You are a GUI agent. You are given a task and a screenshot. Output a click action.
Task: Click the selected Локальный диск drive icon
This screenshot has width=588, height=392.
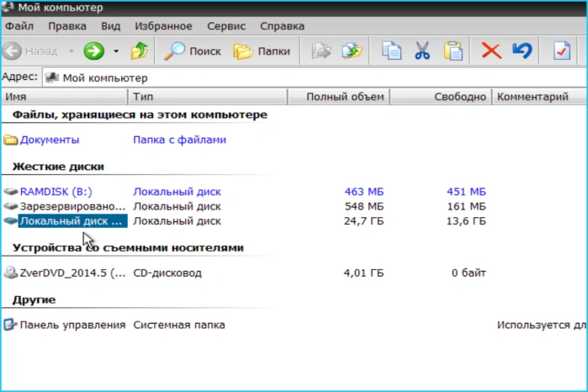[10, 221]
